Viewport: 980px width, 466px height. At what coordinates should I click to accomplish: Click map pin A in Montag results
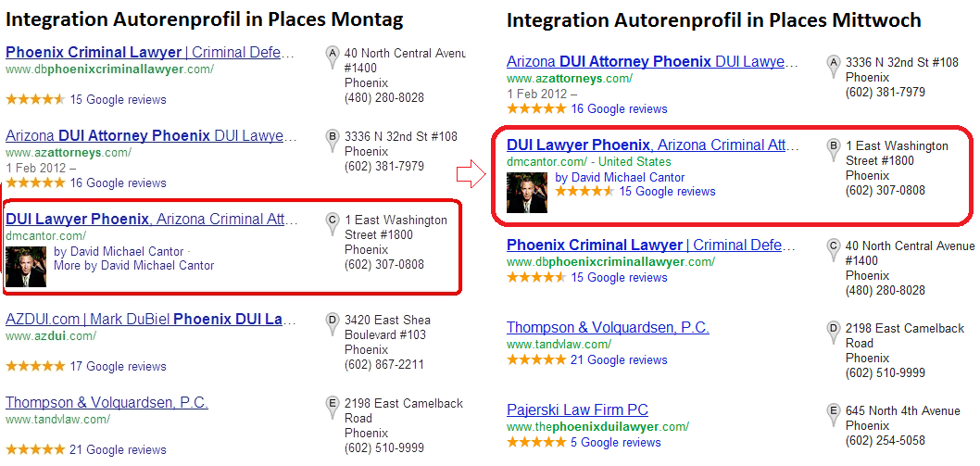tap(333, 57)
